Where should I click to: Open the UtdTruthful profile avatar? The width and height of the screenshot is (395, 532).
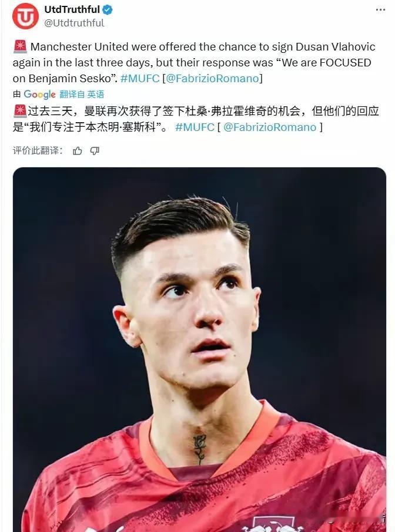[x=25, y=16]
